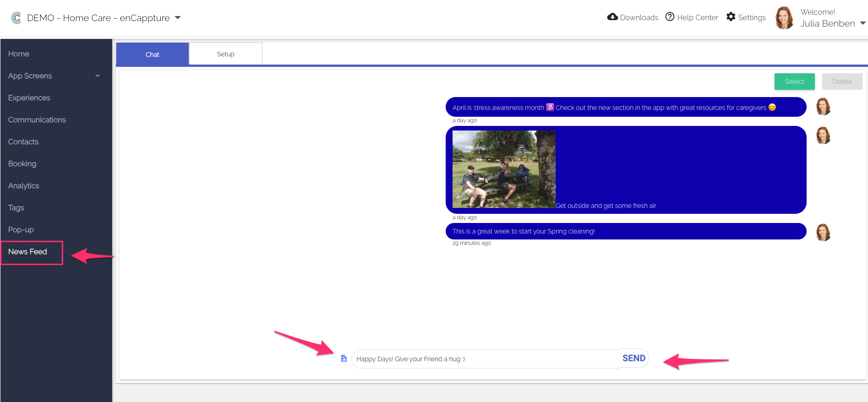Expand the App Screens chevron
This screenshot has height=402, width=868.
point(98,76)
